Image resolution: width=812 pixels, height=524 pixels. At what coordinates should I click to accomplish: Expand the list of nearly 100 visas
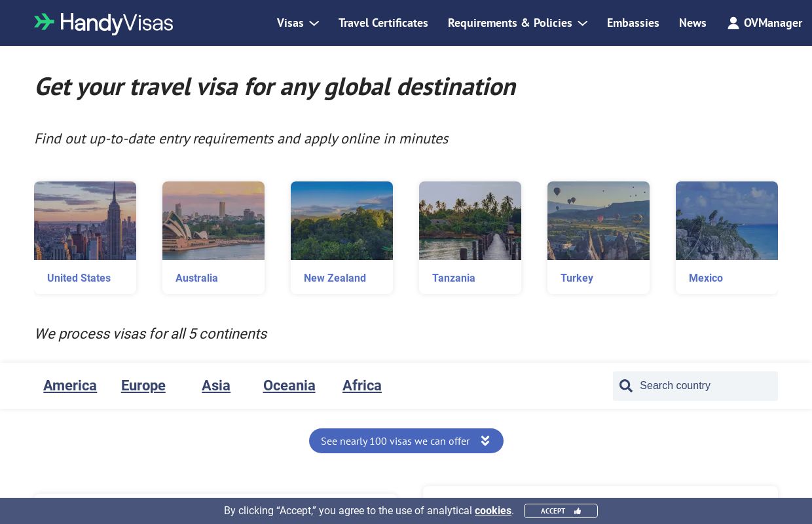(x=406, y=441)
